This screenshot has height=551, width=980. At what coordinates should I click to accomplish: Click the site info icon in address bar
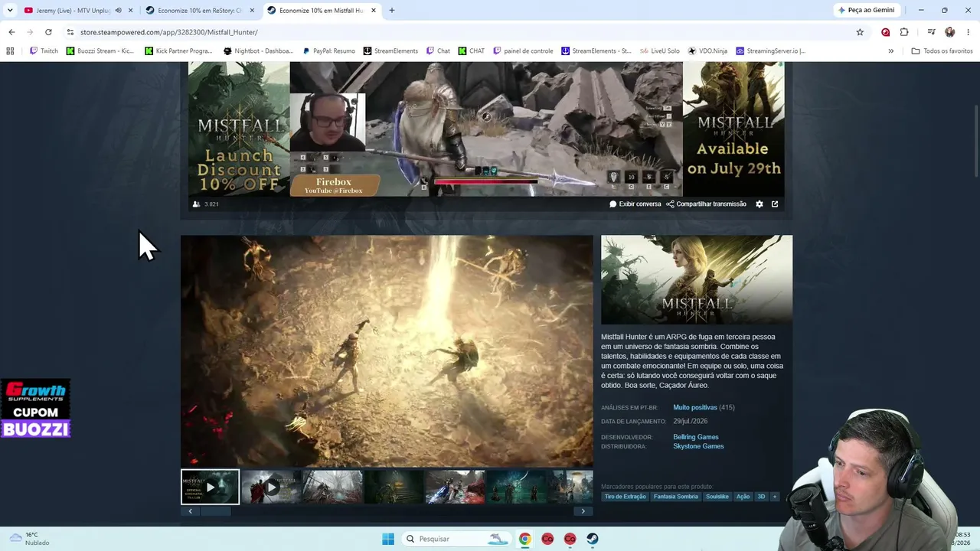pyautogui.click(x=70, y=32)
